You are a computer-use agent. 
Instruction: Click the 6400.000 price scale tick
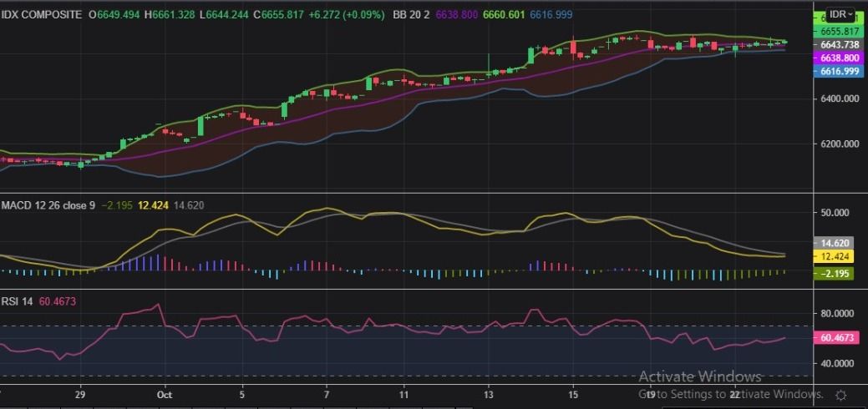pos(840,98)
